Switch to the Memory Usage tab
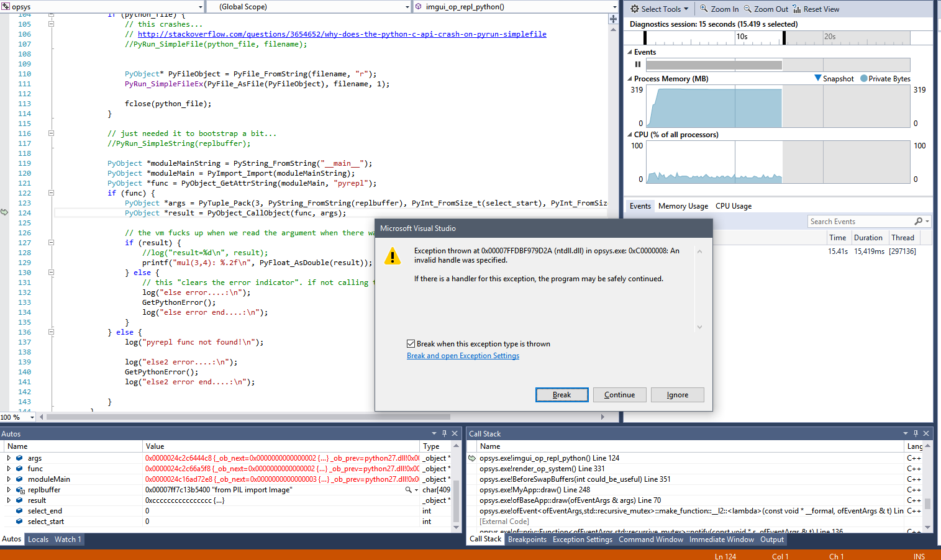This screenshot has width=941, height=560. pos(683,205)
